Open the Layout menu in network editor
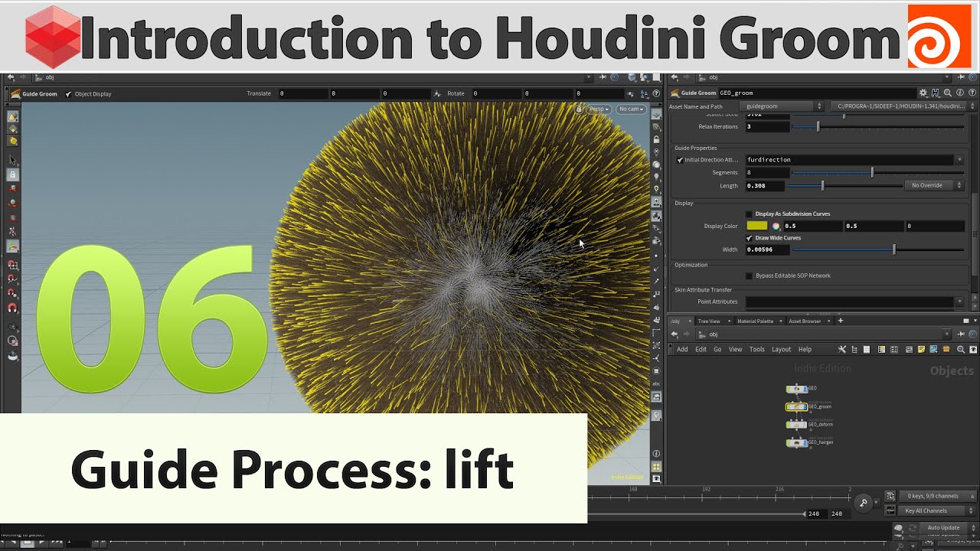 tap(781, 349)
